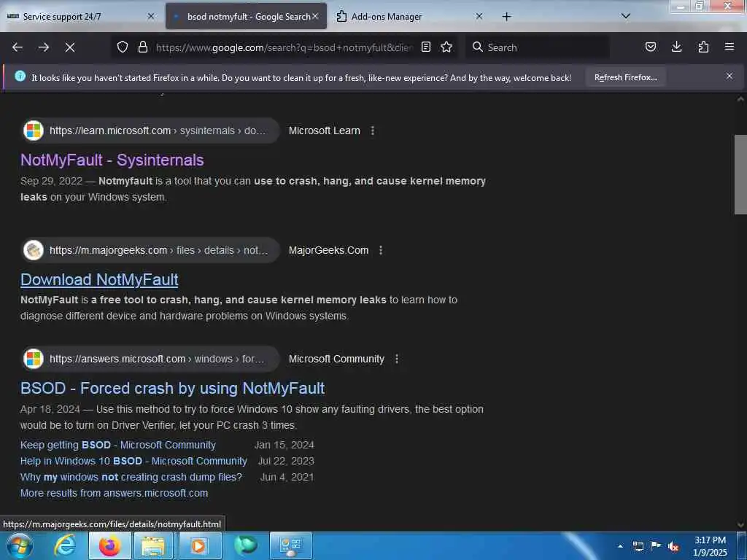The width and height of the screenshot is (747, 560).
Task: Close the Service support 24/7 tab
Action: coord(151,16)
